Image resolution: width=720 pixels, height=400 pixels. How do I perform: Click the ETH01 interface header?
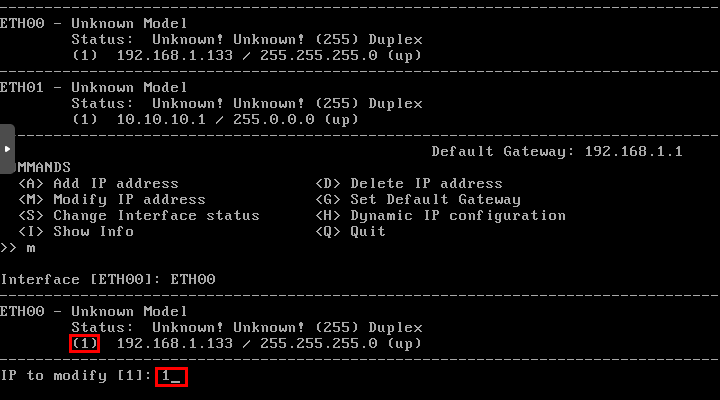(x=94, y=87)
